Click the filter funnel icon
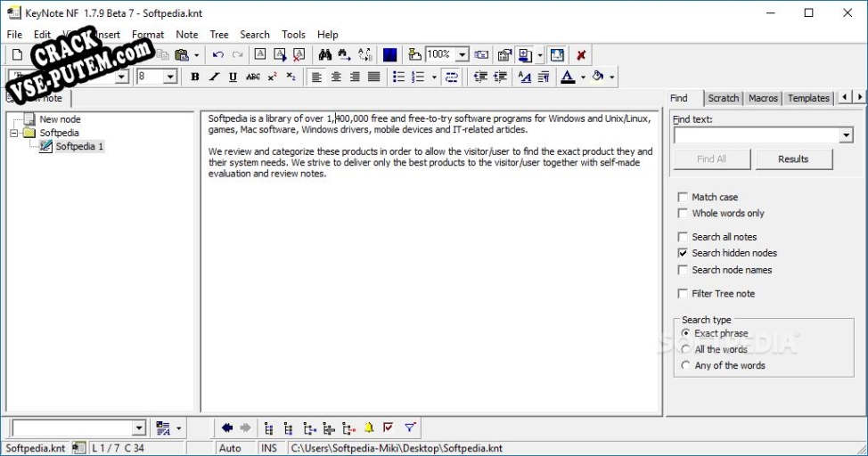The width and height of the screenshot is (868, 456). pyautogui.click(x=410, y=427)
